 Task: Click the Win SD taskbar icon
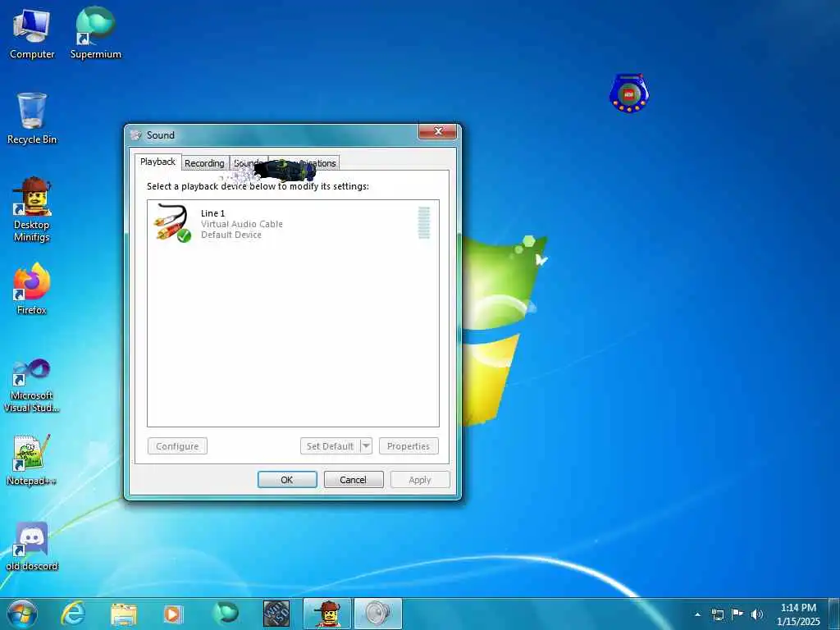tap(276, 614)
